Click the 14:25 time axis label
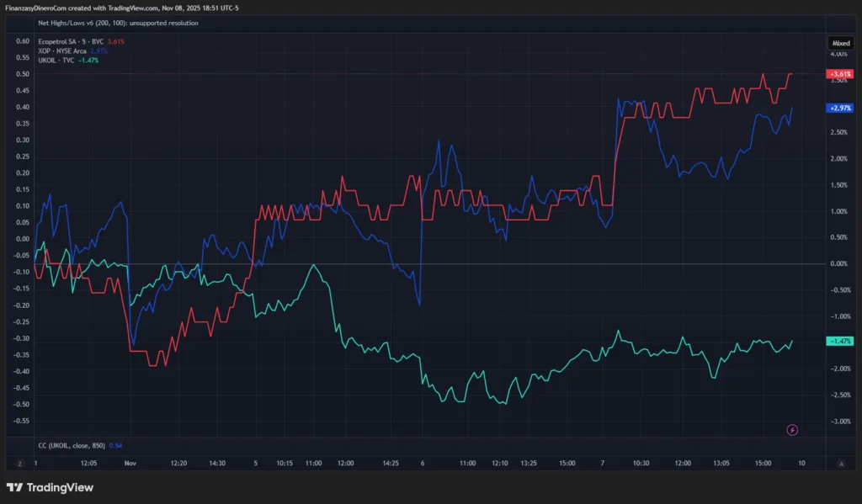Viewport: 862px width, 504px height. [389, 464]
